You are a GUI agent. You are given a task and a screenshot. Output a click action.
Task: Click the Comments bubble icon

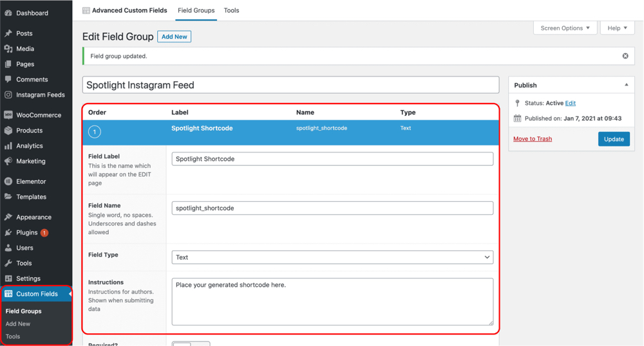pyautogui.click(x=8, y=79)
